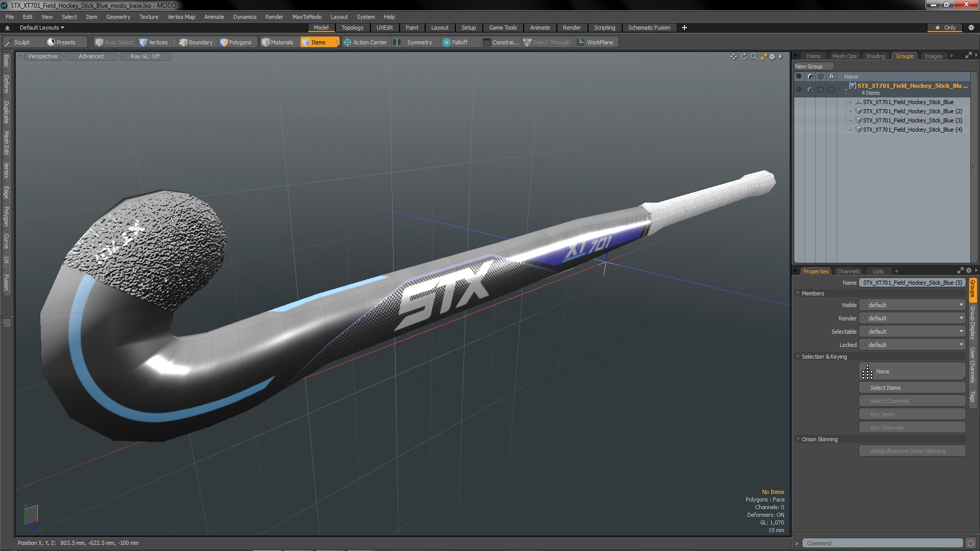Click the Advanced shading style button

(x=91, y=57)
